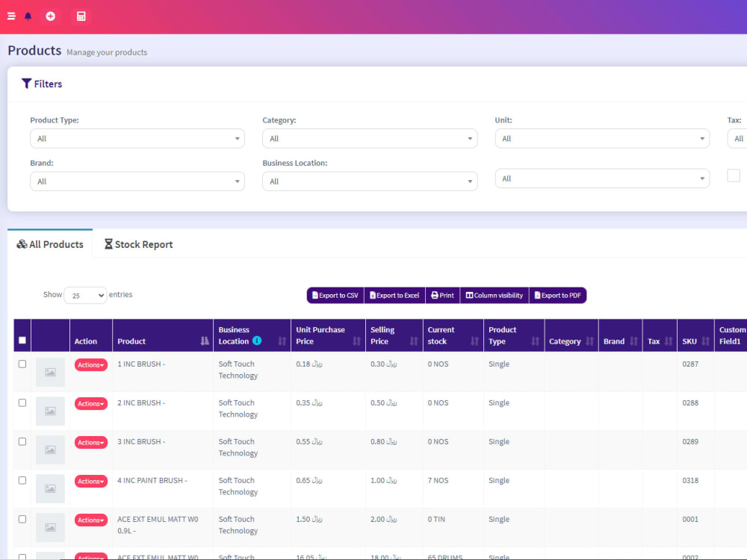Screen dimensions: 747x560
Task: Sort by Product Type icon
Action: (536, 341)
